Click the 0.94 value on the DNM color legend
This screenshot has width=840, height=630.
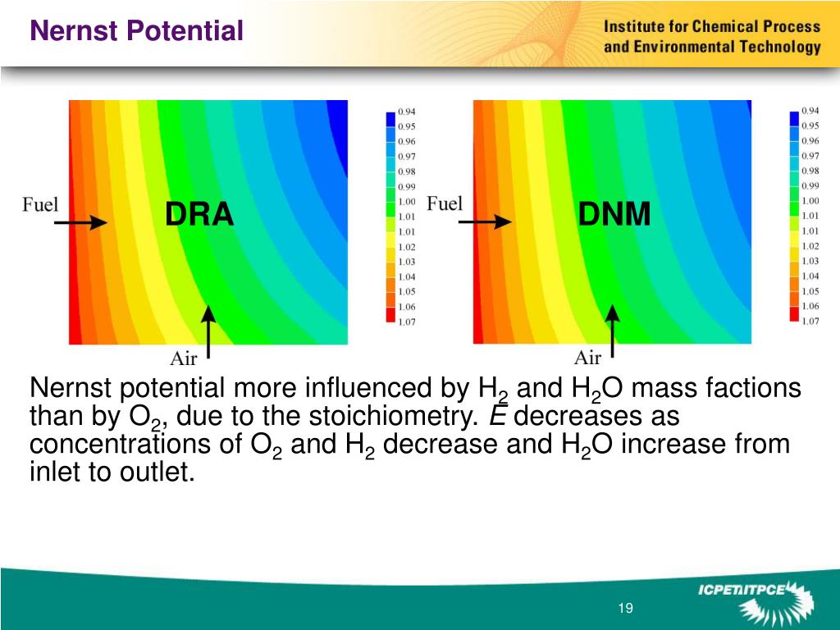point(810,111)
